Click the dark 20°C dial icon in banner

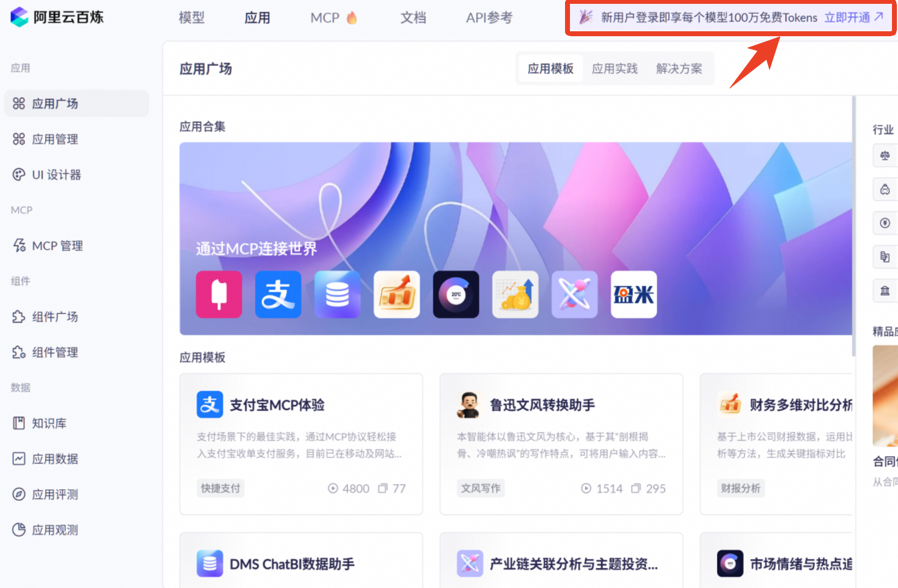coord(456,295)
